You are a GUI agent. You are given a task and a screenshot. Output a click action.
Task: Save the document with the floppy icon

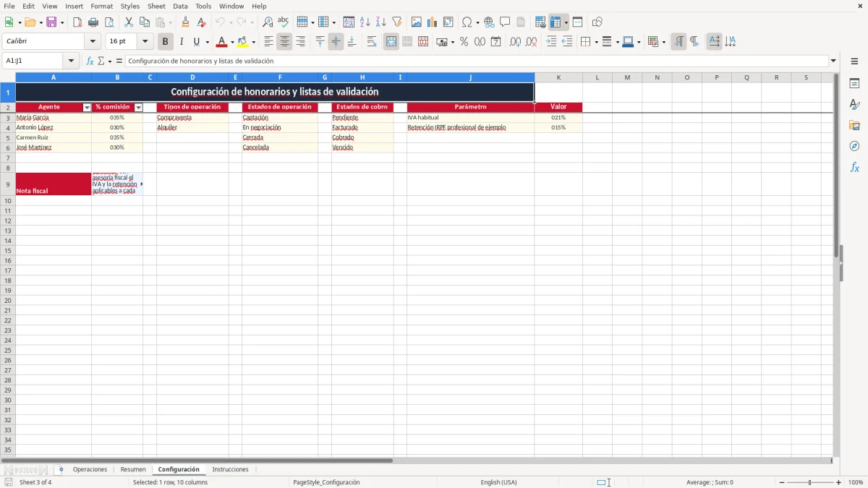pos(51,22)
